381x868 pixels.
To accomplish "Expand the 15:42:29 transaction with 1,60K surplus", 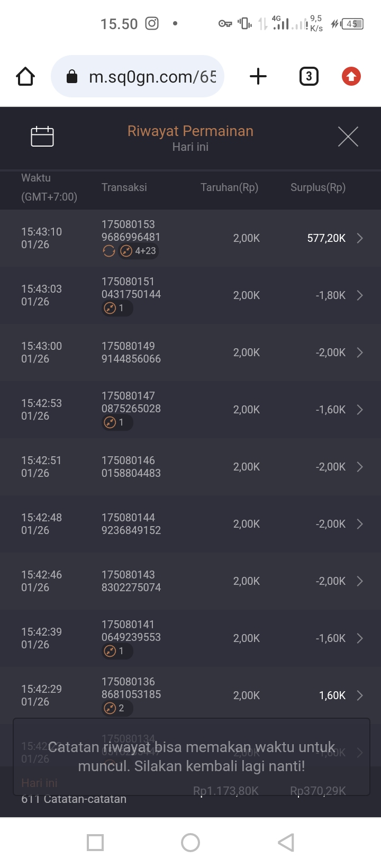I will (x=360, y=695).
